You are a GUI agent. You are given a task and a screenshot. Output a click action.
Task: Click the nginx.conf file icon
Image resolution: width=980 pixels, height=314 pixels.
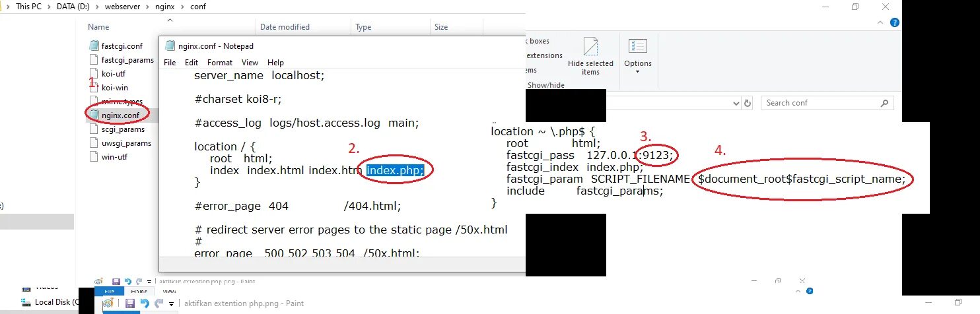point(94,115)
